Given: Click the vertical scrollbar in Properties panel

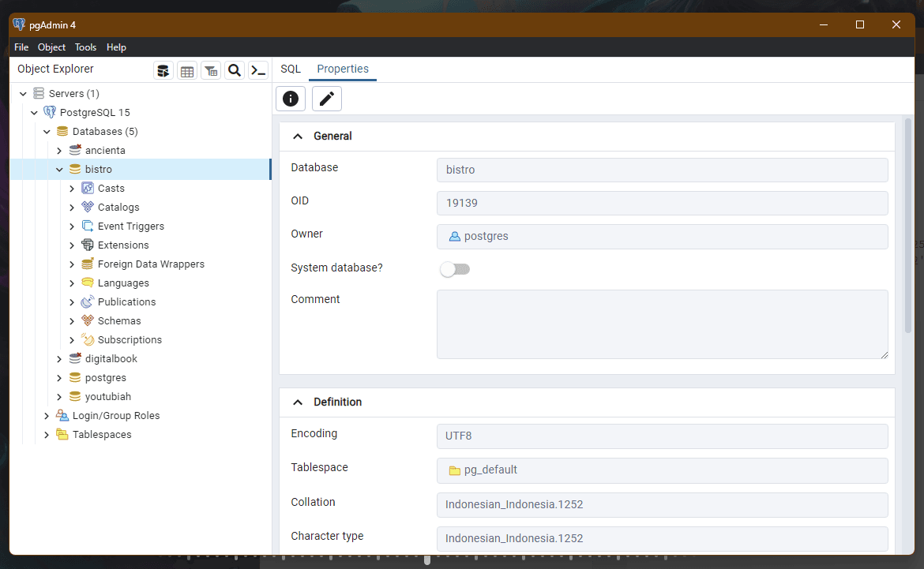Looking at the screenshot, I should click(x=908, y=226).
